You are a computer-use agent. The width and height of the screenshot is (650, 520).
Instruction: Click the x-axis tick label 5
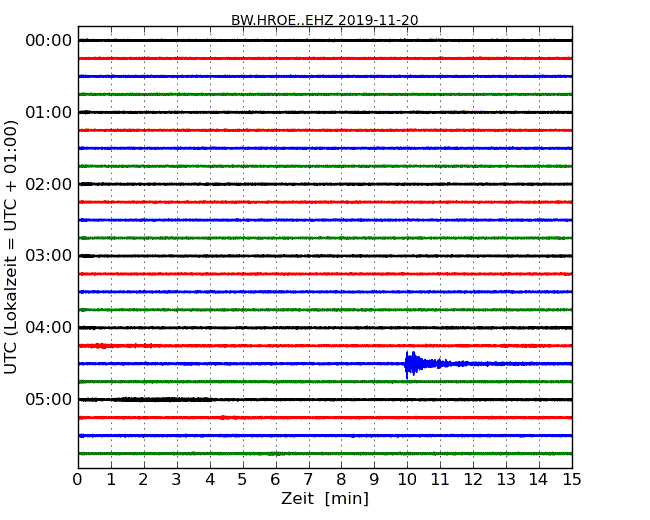pos(242,480)
